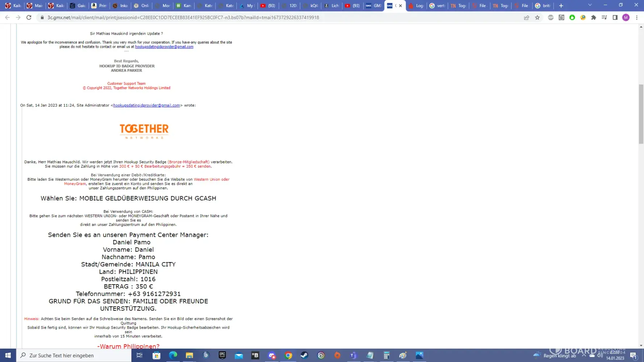Screen dimensions: 644x362
Task: Go back to the previous page
Action: tap(7, 17)
